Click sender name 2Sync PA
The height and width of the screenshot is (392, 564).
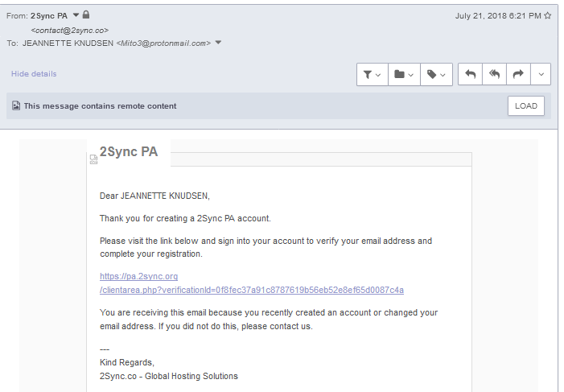click(49, 16)
